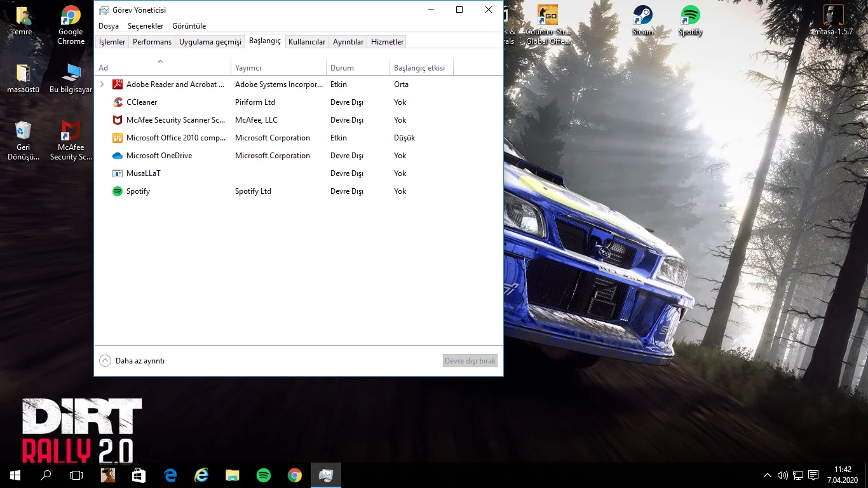868x488 pixels.
Task: Switch to the Ayrıntılar tab
Action: coord(348,42)
